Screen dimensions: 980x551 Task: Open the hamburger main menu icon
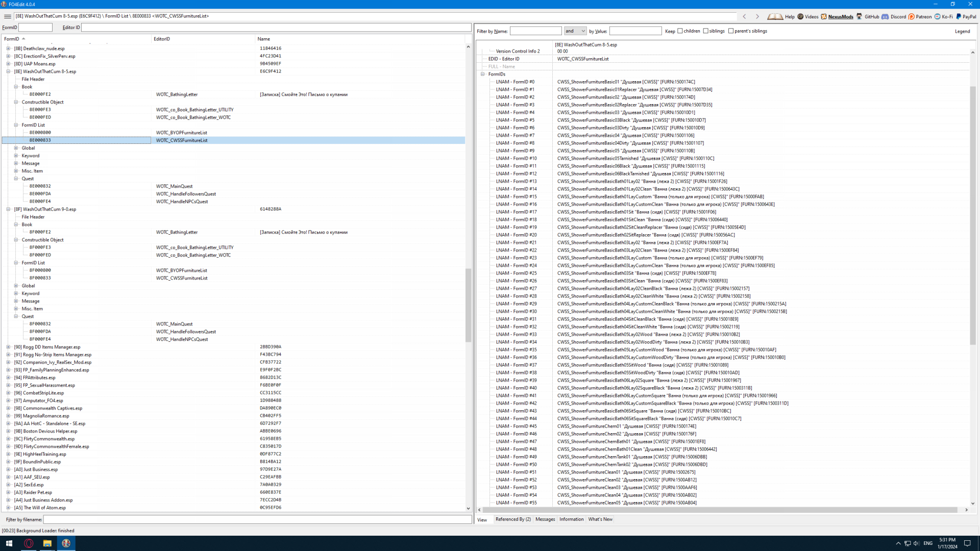click(7, 16)
